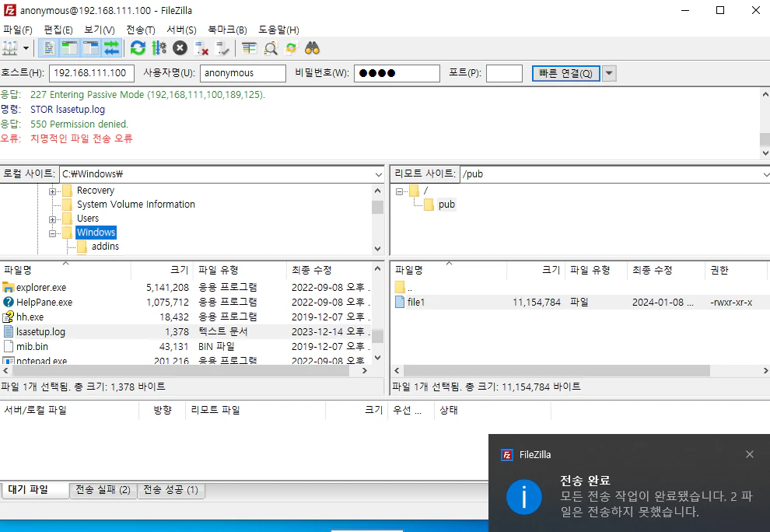Toggle the local directory tree view
The image size is (770, 532).
click(x=69, y=48)
